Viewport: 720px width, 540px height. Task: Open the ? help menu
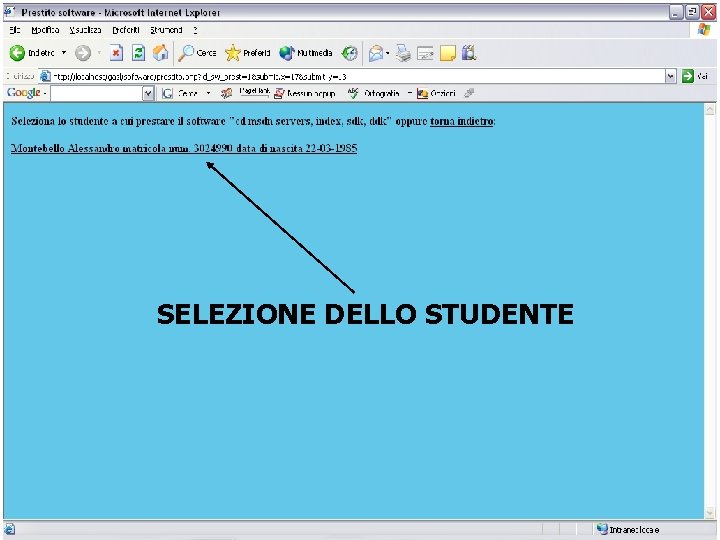pyautogui.click(x=195, y=30)
